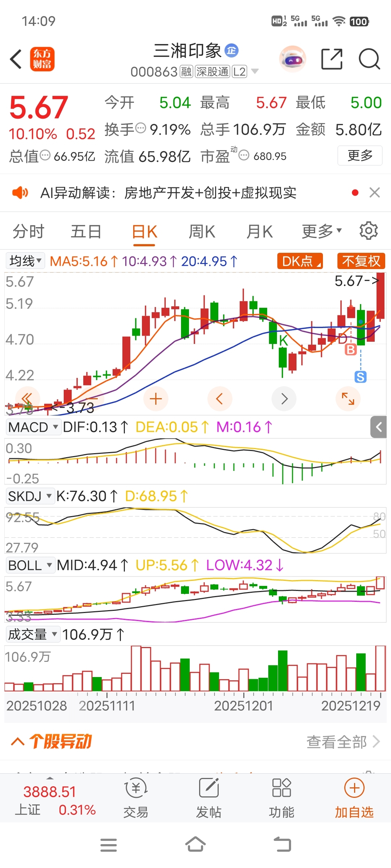The image size is (391, 868).
Task: Open the Eastmoney logo home icon
Action: coord(42,59)
